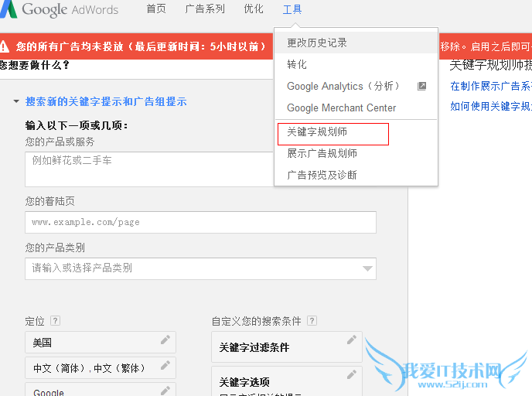The height and width of the screenshot is (396, 532).
Task: Click the 您想要做什么？ heading
Action: pyautogui.click(x=35, y=65)
